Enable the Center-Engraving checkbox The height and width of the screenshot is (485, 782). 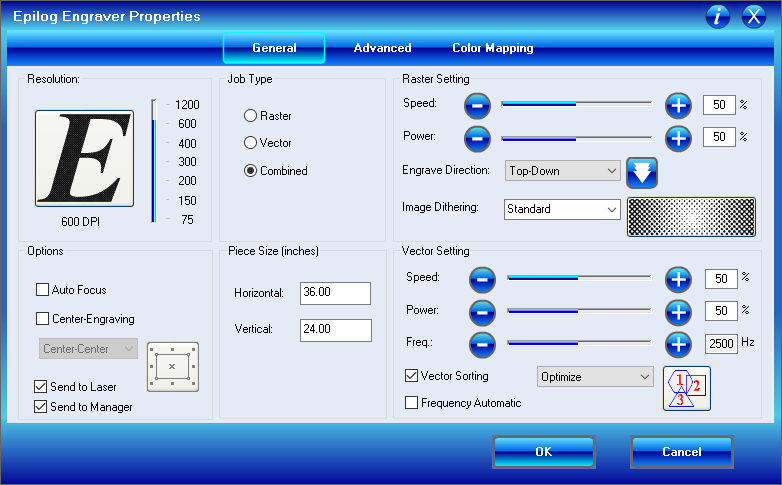click(42, 319)
